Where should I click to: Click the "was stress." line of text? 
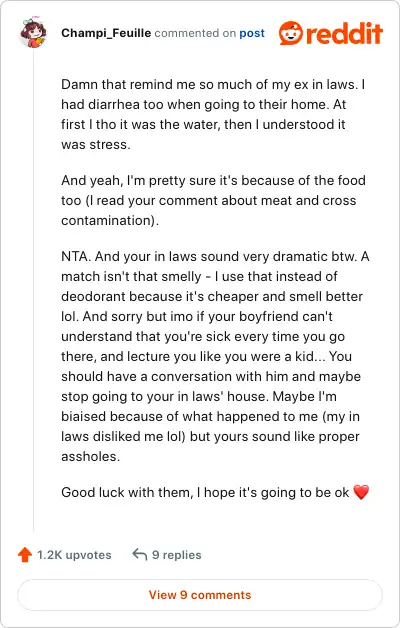(96, 144)
